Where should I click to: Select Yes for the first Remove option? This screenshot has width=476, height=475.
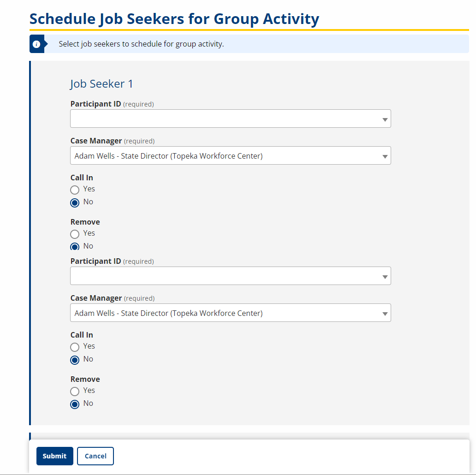[75, 234]
